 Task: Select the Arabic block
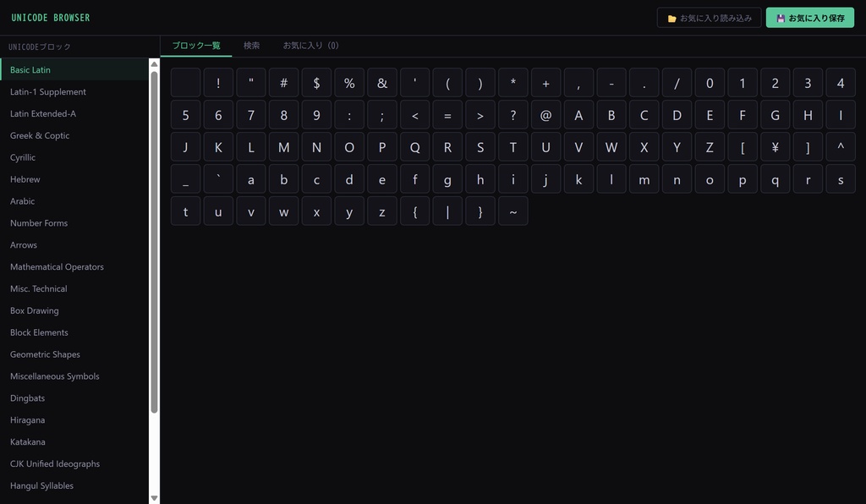point(74,201)
